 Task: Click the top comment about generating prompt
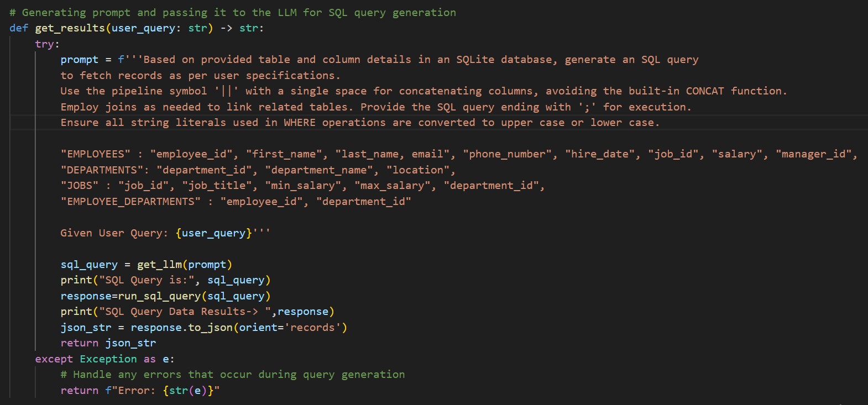[233, 12]
